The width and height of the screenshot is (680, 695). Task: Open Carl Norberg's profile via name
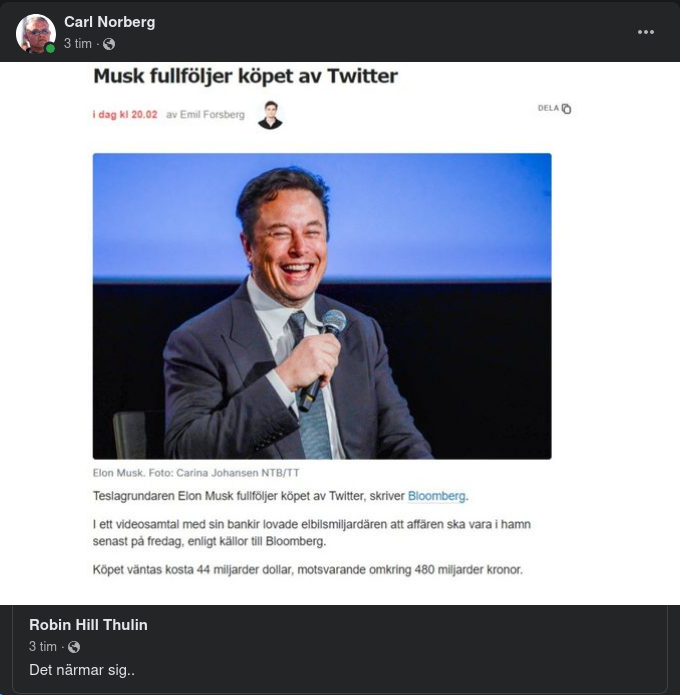coord(109,21)
